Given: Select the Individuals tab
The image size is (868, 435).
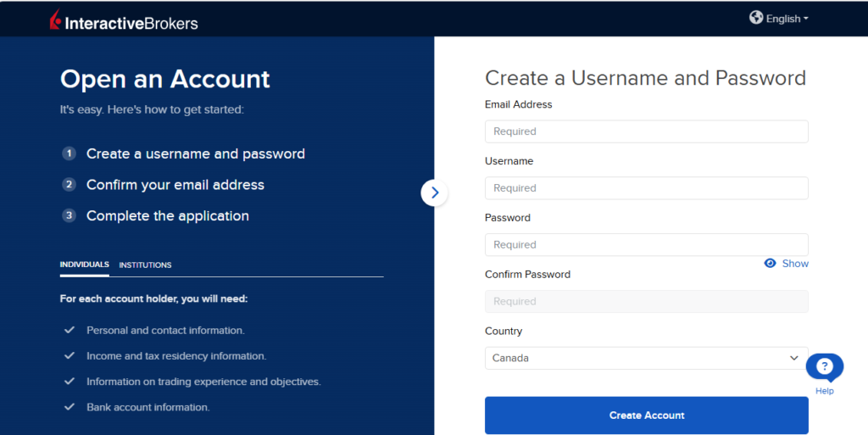Looking at the screenshot, I should click(x=84, y=265).
